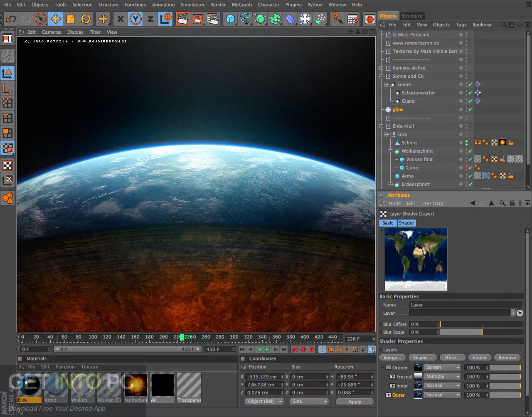Click the Render View clapperboard icon
Screen dimensions: 532x417
tap(182, 19)
